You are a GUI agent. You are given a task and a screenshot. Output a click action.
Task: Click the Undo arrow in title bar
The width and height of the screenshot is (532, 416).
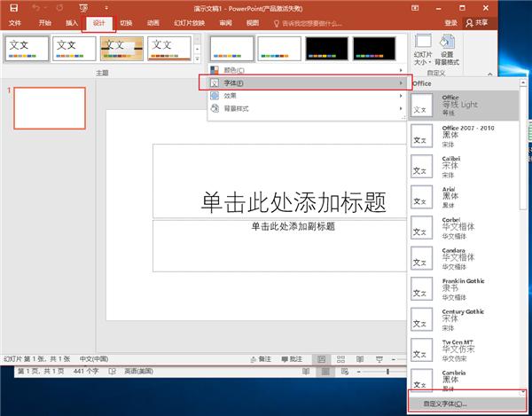(x=35, y=8)
